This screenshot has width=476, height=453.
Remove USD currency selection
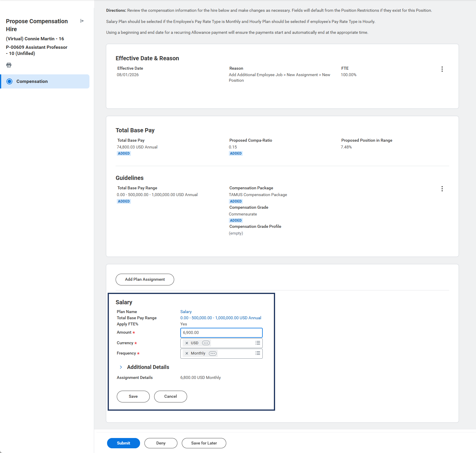(x=187, y=343)
